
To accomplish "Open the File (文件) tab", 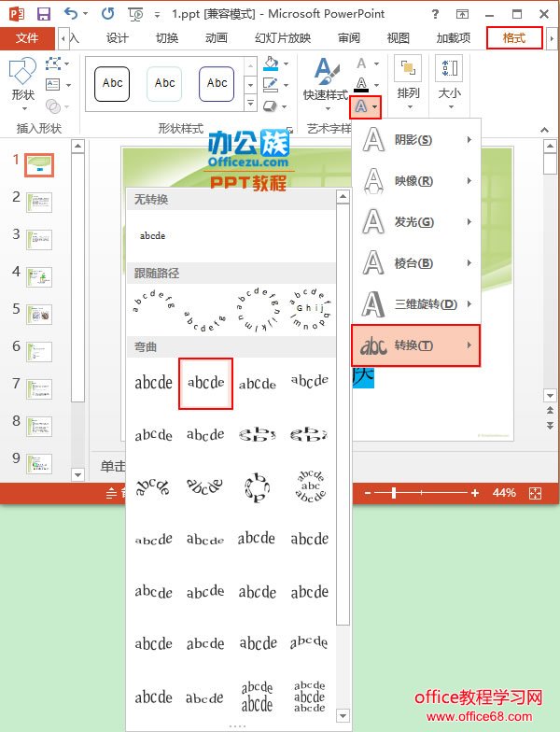I will point(27,37).
